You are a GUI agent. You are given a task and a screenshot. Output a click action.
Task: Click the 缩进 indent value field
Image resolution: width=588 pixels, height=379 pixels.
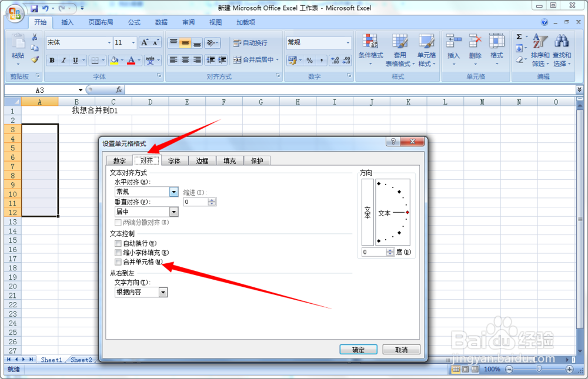(x=196, y=202)
